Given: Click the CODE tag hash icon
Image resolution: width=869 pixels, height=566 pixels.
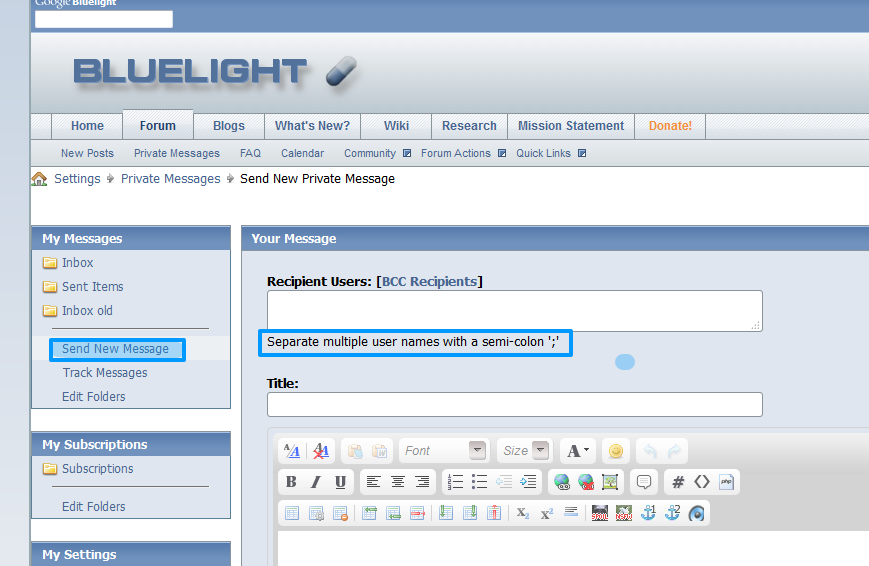Looking at the screenshot, I should click(x=678, y=482).
